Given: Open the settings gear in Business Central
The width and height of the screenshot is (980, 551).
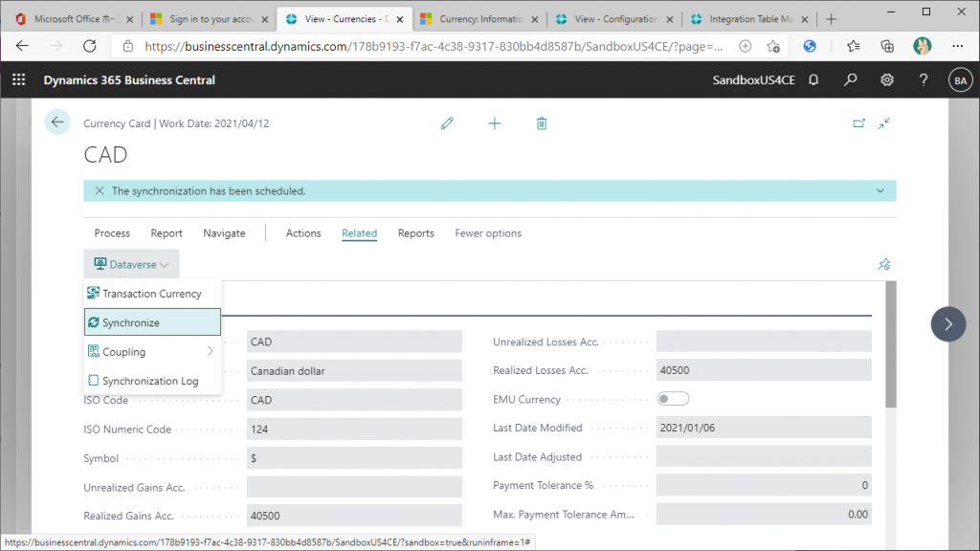Looking at the screenshot, I should [x=887, y=80].
